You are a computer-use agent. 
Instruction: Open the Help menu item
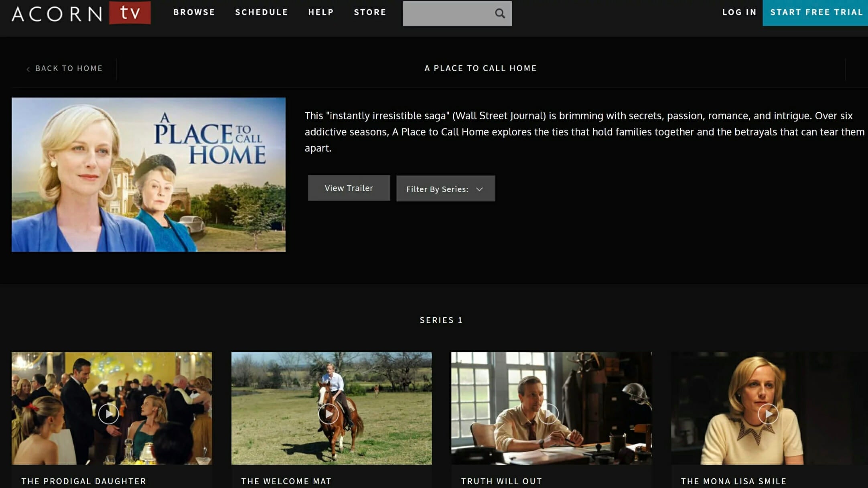(x=321, y=12)
